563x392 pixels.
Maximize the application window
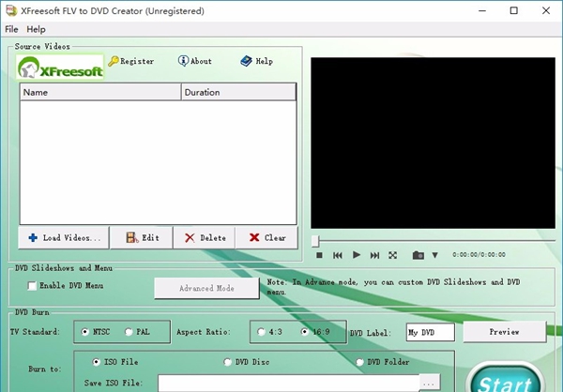click(x=514, y=10)
